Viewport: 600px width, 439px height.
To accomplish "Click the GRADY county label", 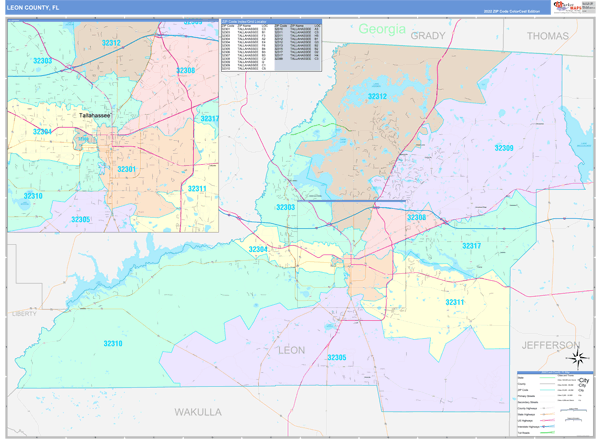I will (x=427, y=36).
